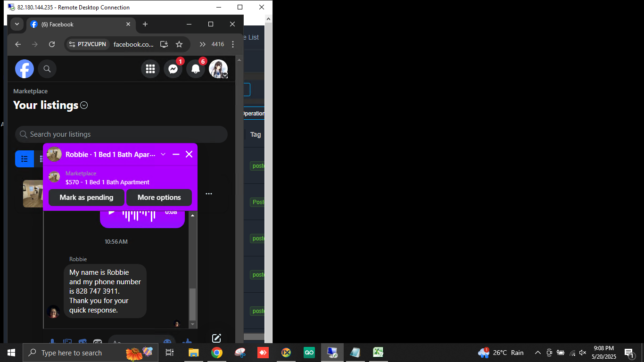Click the Tag column header in background window
This screenshot has width=644, height=362.
click(256, 134)
